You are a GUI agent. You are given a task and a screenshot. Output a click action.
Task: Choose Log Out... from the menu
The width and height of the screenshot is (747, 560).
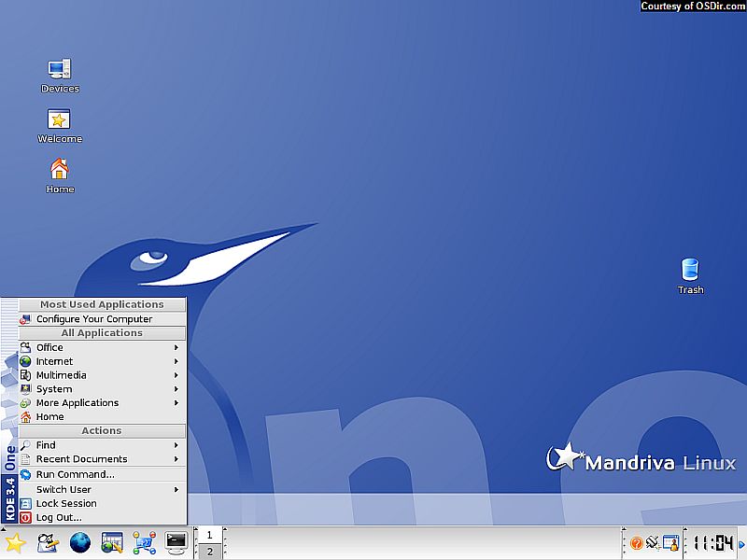coord(102,517)
